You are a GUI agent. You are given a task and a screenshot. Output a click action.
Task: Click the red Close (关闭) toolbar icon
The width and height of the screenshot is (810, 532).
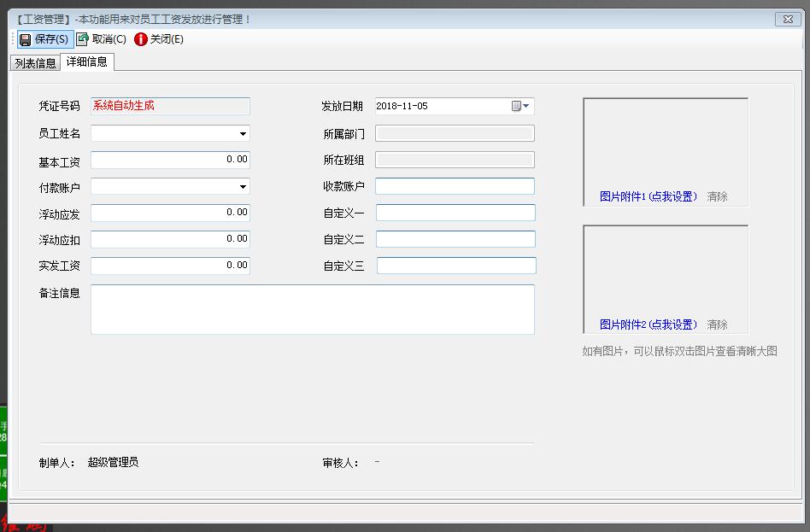click(x=141, y=39)
